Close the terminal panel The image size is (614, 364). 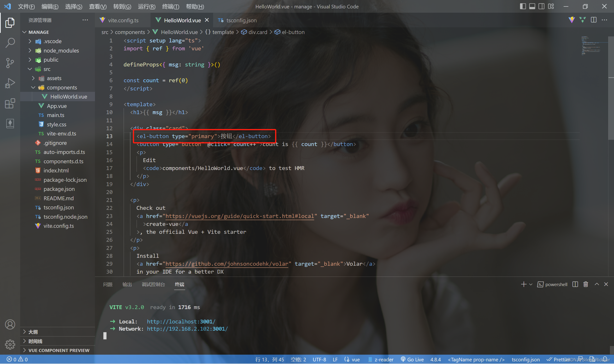(606, 284)
